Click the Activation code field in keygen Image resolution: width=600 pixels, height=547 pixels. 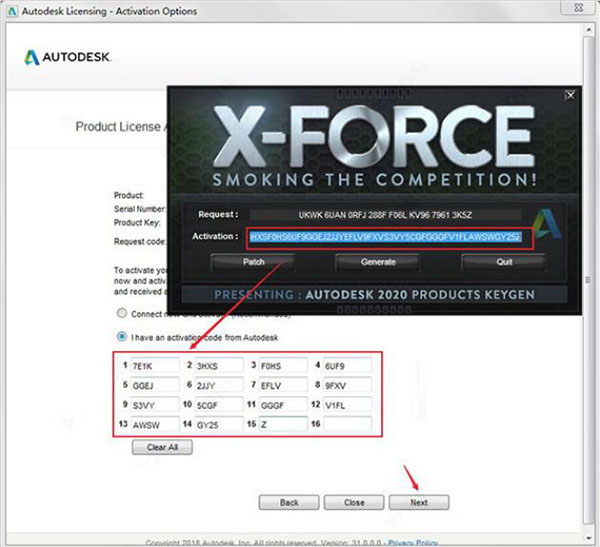click(385, 237)
